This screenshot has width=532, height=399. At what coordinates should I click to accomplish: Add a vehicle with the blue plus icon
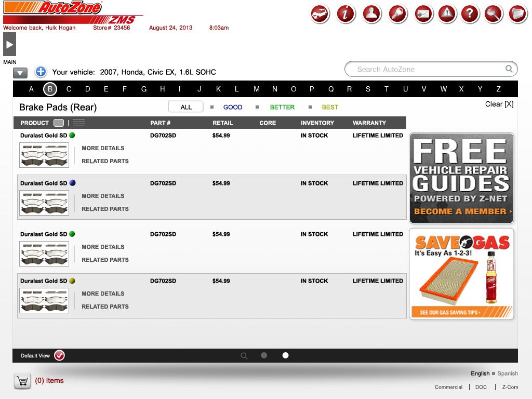pyautogui.click(x=41, y=72)
